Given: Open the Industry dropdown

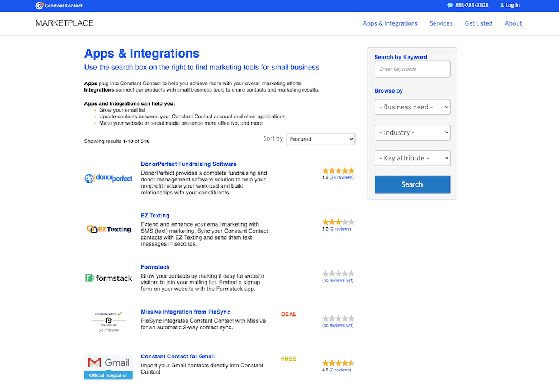Looking at the screenshot, I should (412, 132).
